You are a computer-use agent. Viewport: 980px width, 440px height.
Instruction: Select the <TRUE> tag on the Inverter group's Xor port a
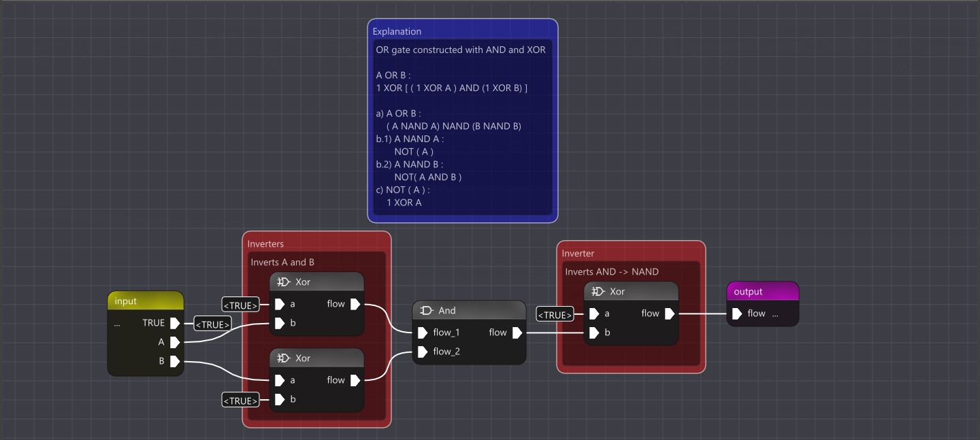pos(555,314)
